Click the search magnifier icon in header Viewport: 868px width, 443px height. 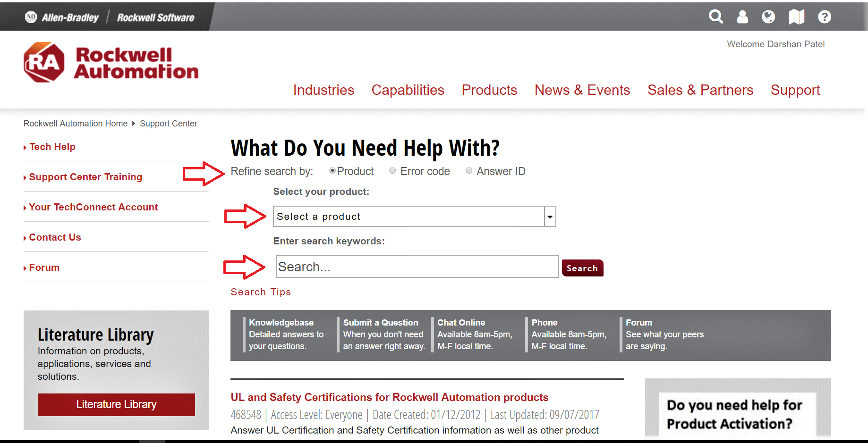click(716, 17)
